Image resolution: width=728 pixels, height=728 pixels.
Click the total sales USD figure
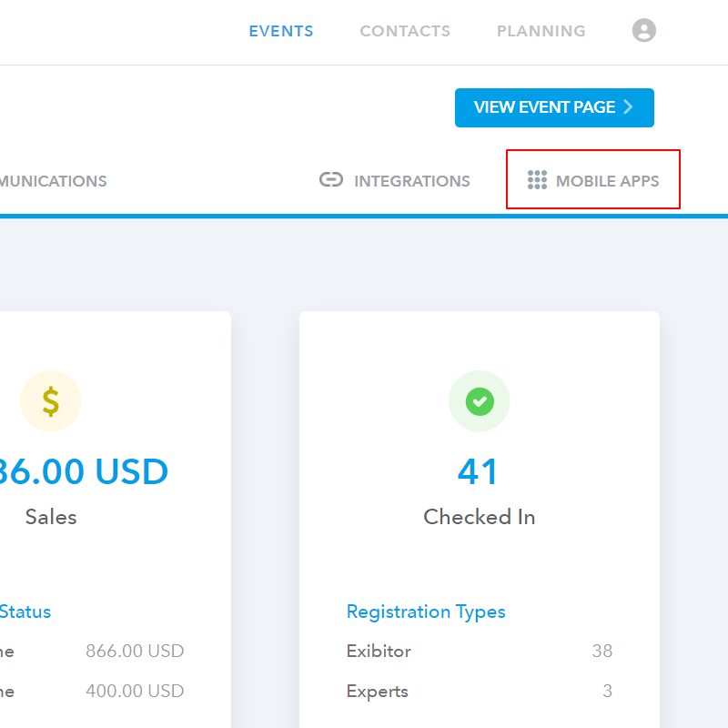pos(84,472)
